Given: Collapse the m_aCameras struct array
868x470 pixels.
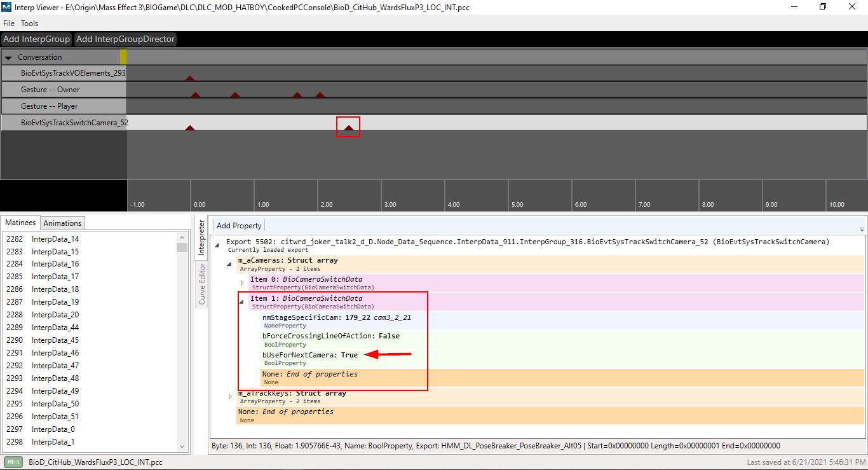Looking at the screenshot, I should [230, 263].
